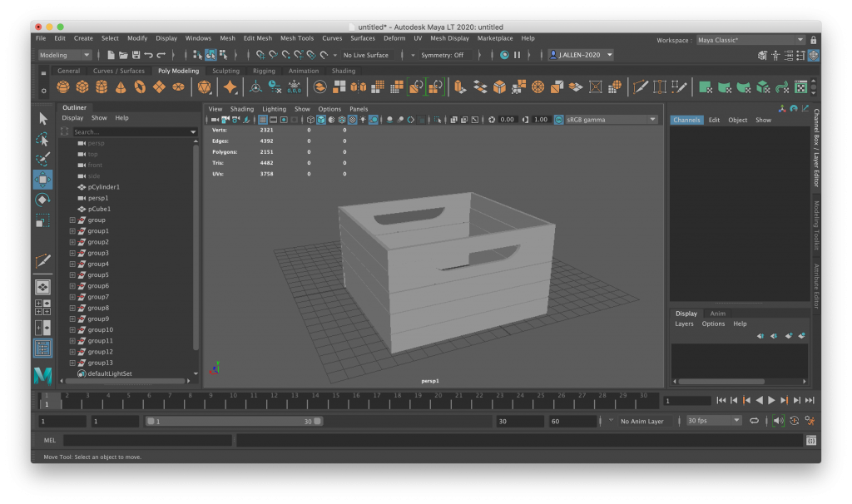
Task: Create a polygon sphere from the shelf
Action: [x=63, y=87]
